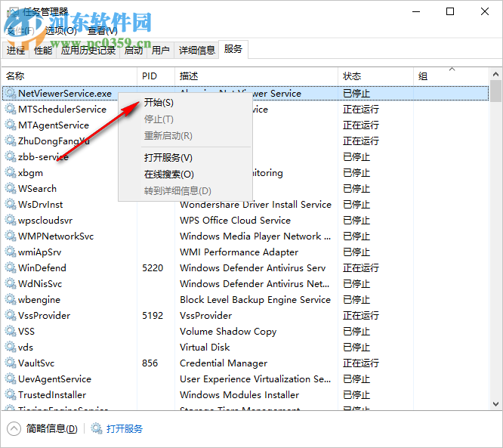
Task: Click the description "Credential Manager"
Action: (x=224, y=363)
